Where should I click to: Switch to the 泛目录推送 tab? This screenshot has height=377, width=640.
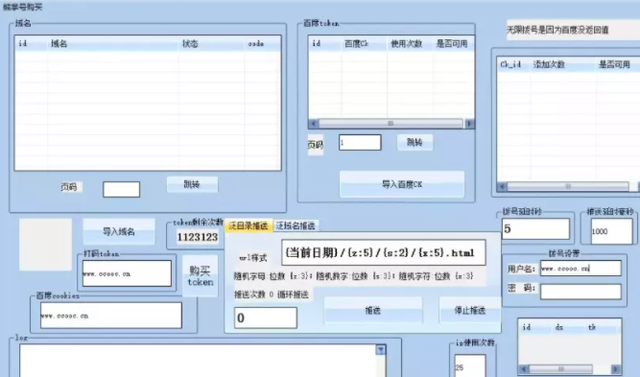click(x=248, y=226)
